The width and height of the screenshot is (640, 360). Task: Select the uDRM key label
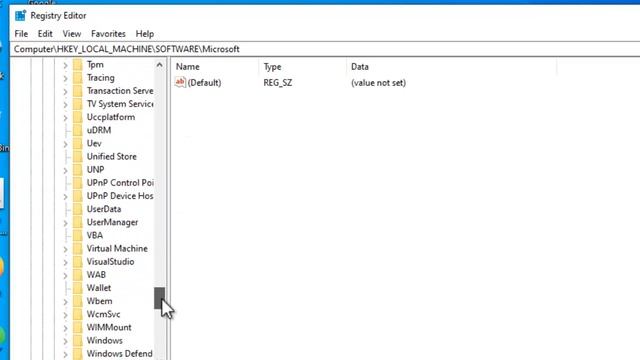(99, 130)
